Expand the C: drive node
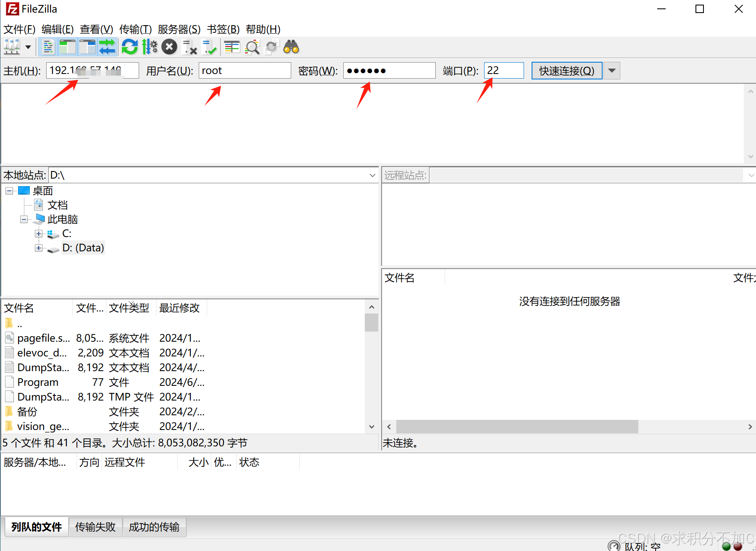This screenshot has height=551, width=756. click(x=39, y=234)
